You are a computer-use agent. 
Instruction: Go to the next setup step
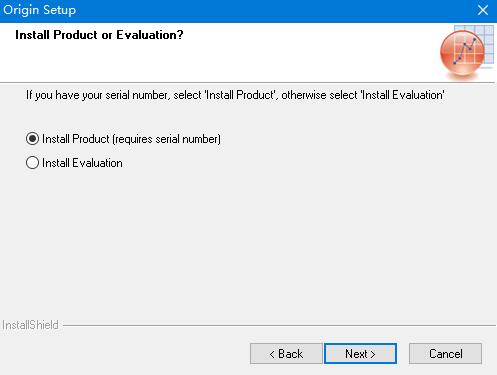click(x=360, y=353)
